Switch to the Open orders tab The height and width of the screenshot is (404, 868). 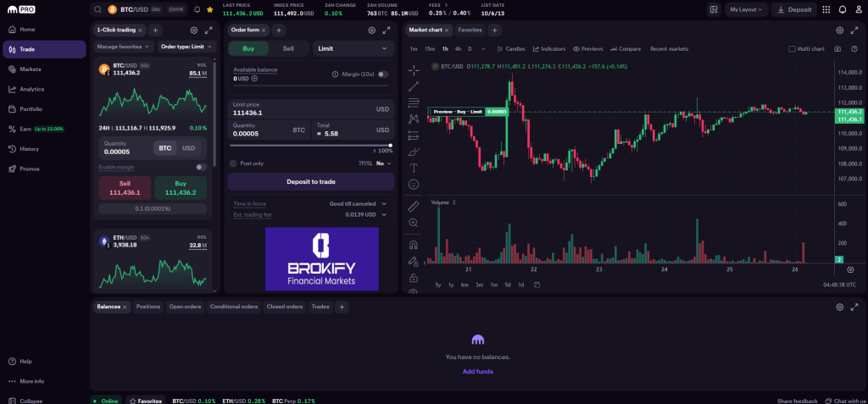pos(185,307)
